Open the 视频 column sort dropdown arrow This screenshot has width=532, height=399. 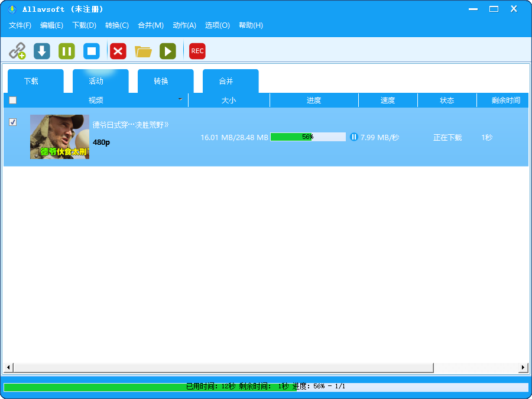(179, 100)
